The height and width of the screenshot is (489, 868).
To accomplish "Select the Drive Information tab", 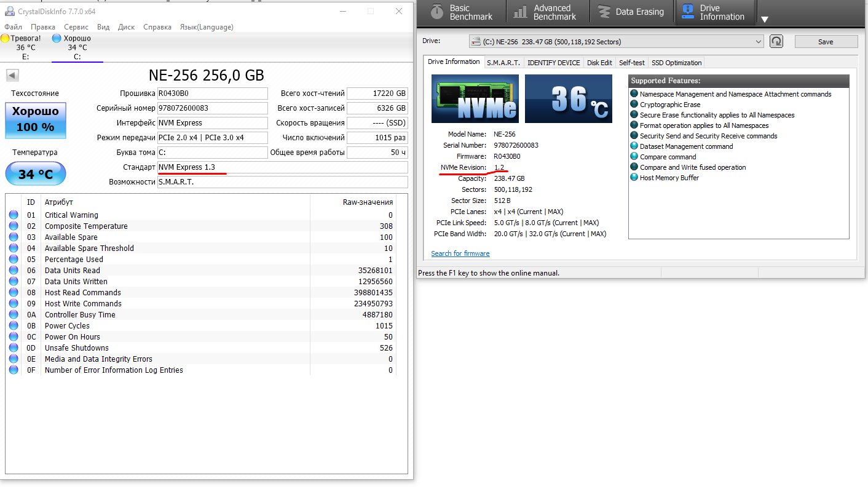I will pyautogui.click(x=454, y=62).
